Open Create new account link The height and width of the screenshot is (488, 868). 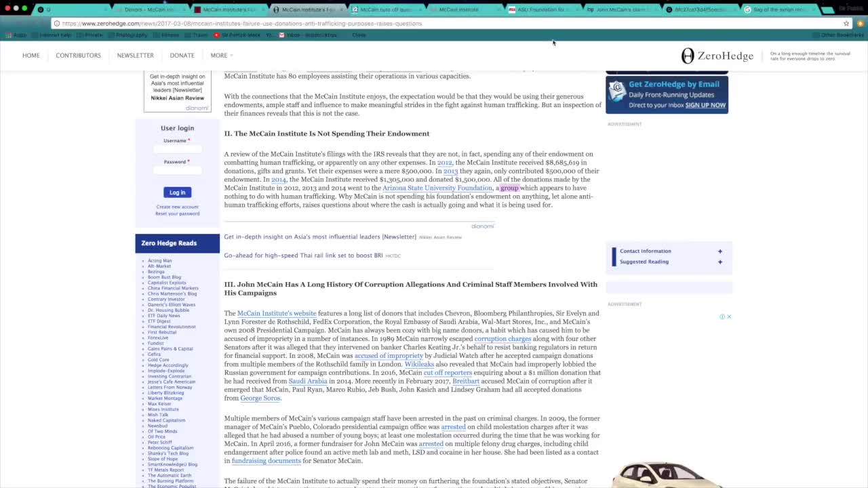point(177,207)
